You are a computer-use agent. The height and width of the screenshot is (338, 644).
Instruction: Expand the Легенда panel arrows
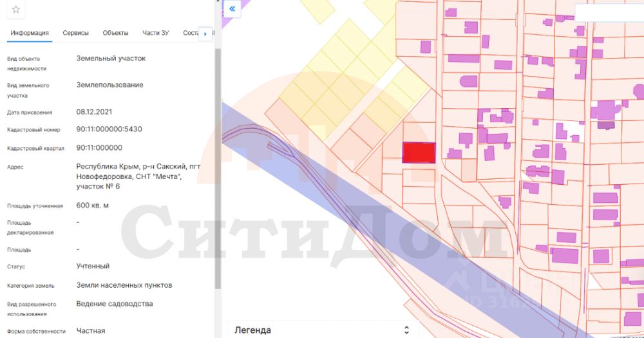click(406, 330)
